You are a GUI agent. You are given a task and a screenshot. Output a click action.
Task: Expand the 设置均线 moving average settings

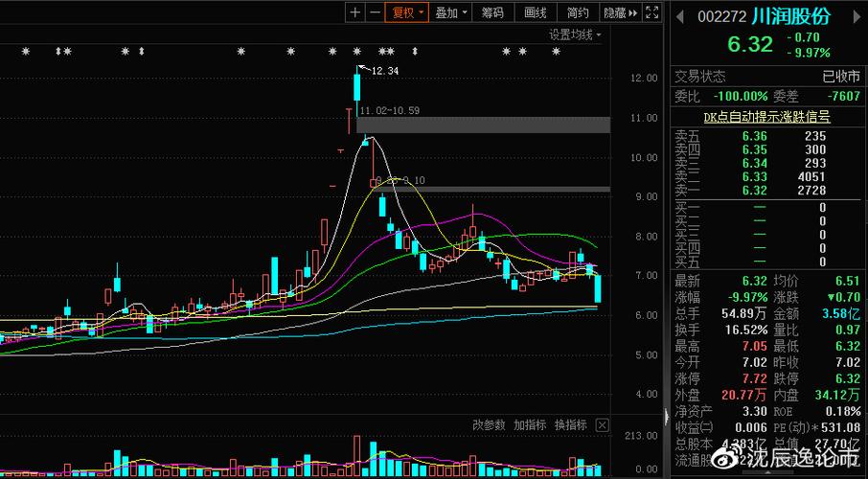click(575, 34)
